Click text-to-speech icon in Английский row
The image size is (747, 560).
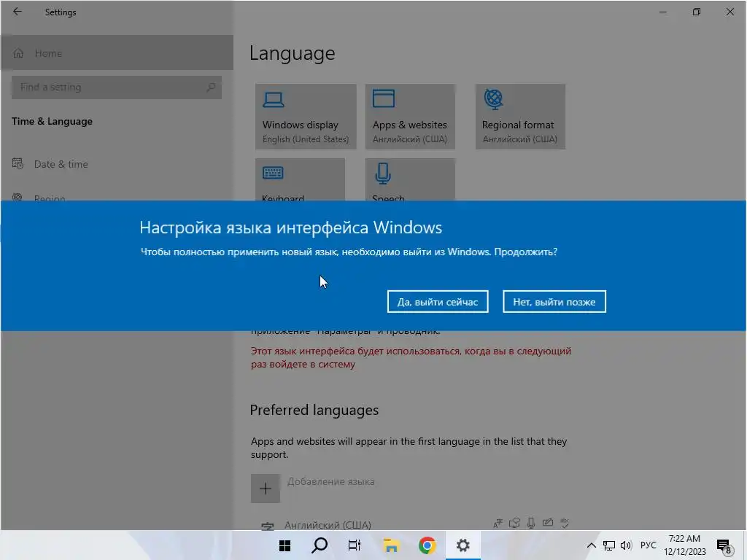514,524
